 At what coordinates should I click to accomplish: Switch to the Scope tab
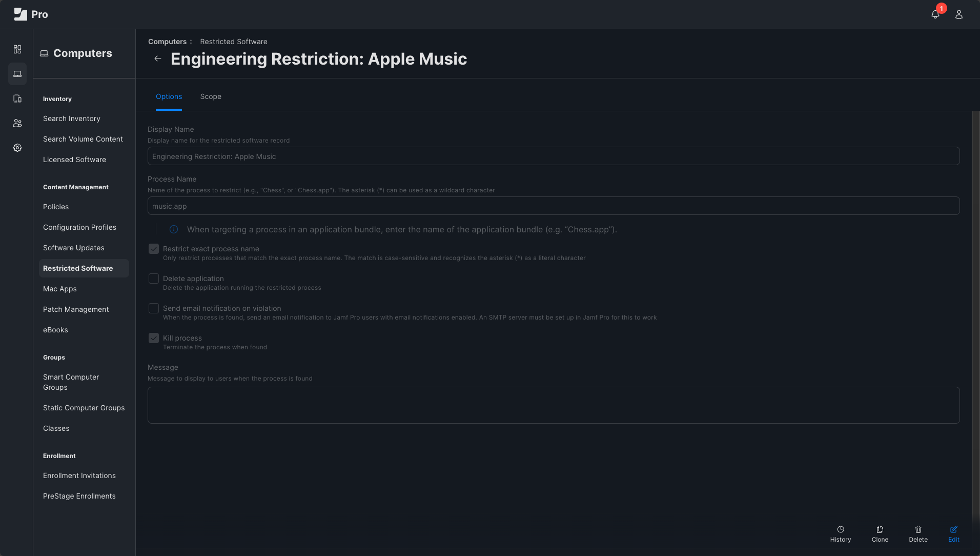[x=211, y=96]
